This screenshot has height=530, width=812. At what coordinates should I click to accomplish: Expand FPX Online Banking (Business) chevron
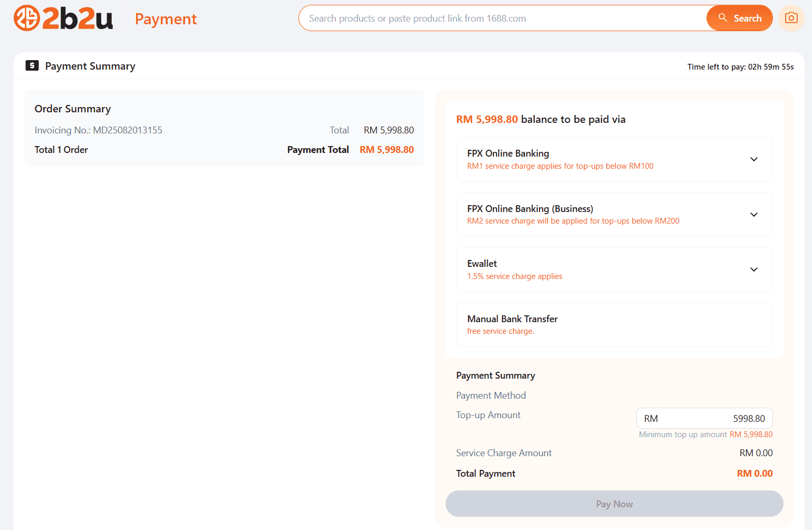753,215
